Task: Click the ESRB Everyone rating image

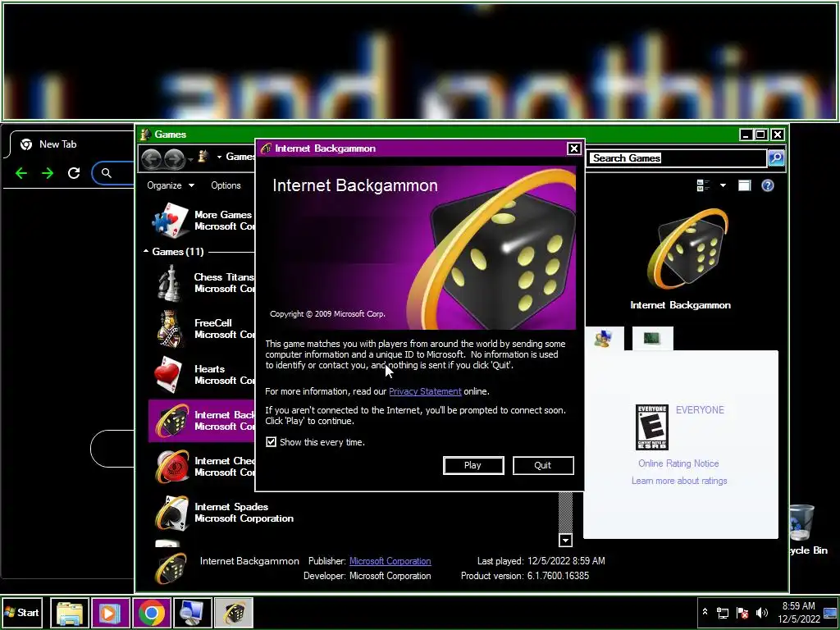Action: point(652,427)
